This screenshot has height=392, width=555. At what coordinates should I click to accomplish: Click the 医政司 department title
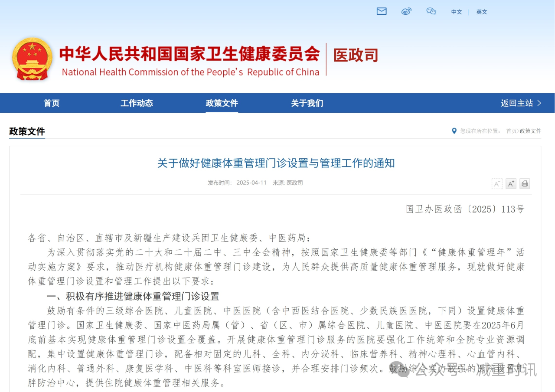356,56
